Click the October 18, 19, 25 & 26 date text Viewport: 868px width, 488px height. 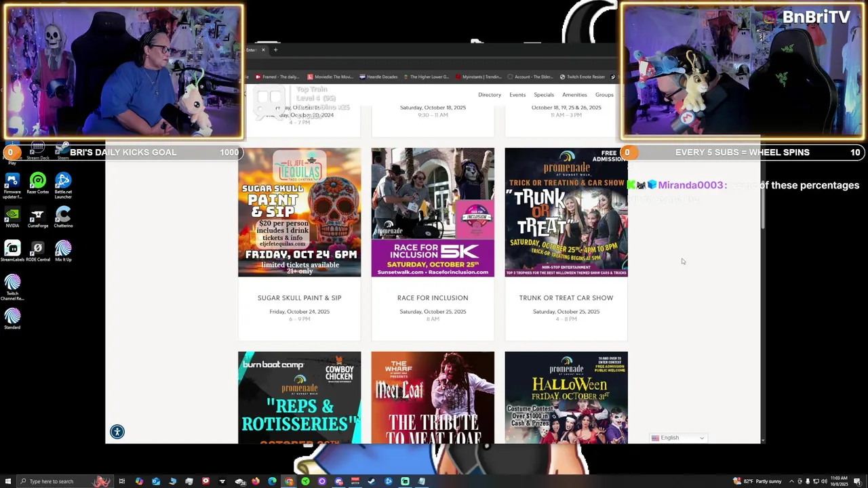point(566,108)
